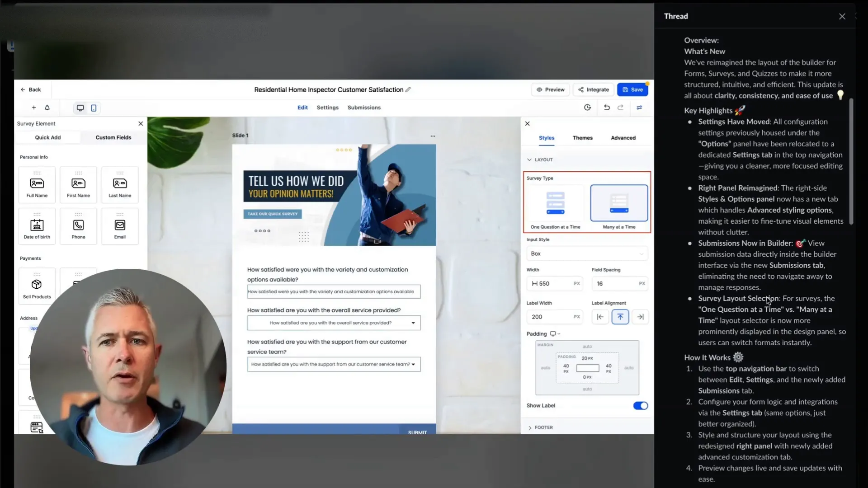Open the Settings tab

[327, 108]
